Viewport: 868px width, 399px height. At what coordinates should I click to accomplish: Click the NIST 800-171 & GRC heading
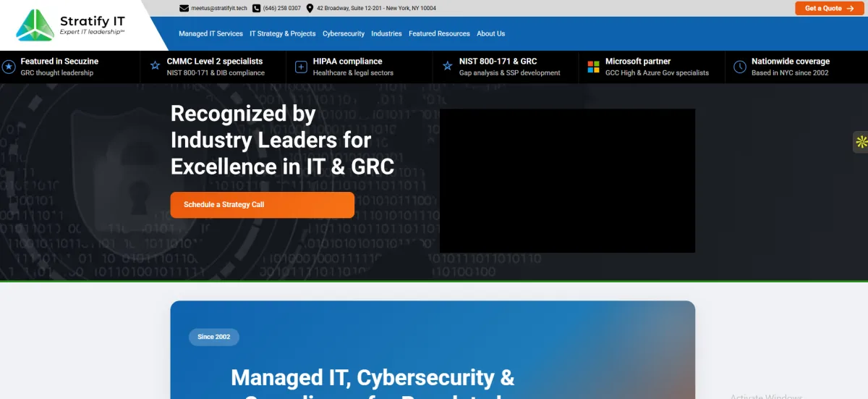pos(498,62)
